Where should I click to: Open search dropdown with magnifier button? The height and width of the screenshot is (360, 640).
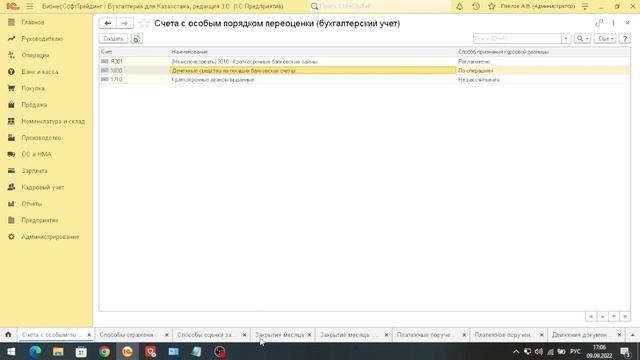click(582, 39)
